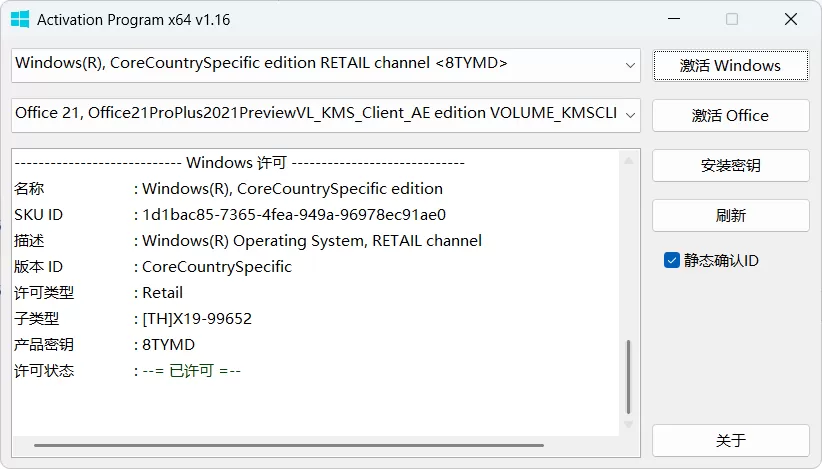Click the 版本 ID value CoreCountrySpecific
This screenshot has height=469, width=822.
[x=217, y=267]
